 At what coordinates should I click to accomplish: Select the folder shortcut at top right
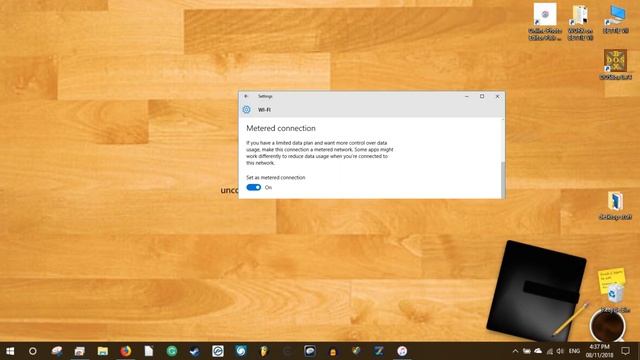pyautogui.click(x=580, y=22)
